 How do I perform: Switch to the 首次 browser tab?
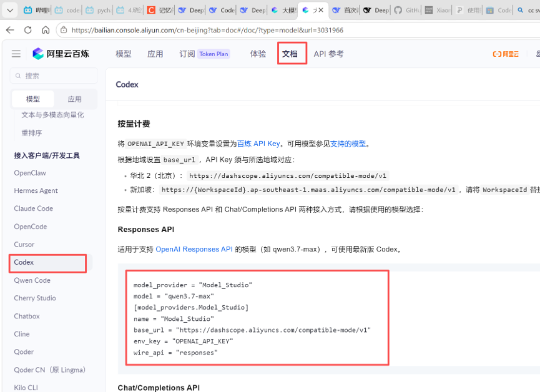coord(345,11)
